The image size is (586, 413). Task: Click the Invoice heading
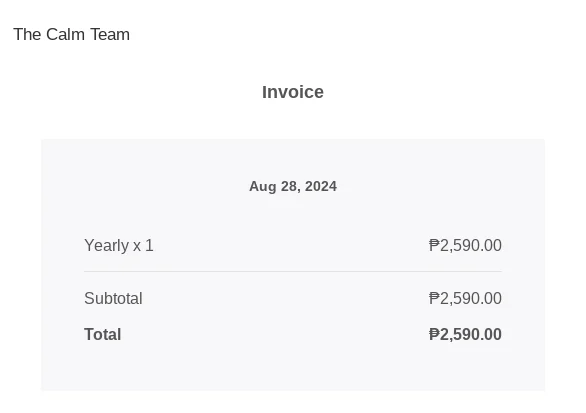tap(293, 92)
